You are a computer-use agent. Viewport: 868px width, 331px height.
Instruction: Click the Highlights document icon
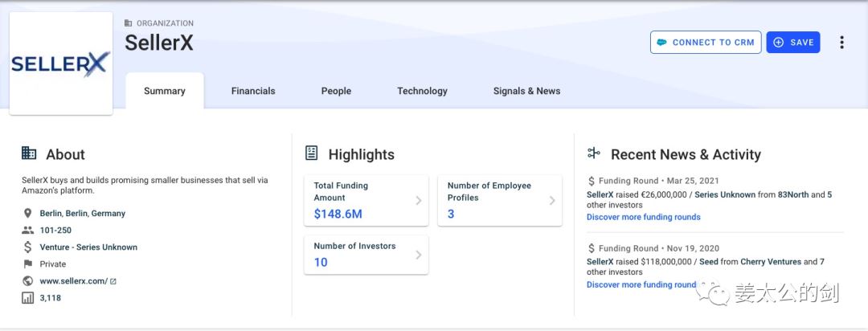(x=312, y=153)
